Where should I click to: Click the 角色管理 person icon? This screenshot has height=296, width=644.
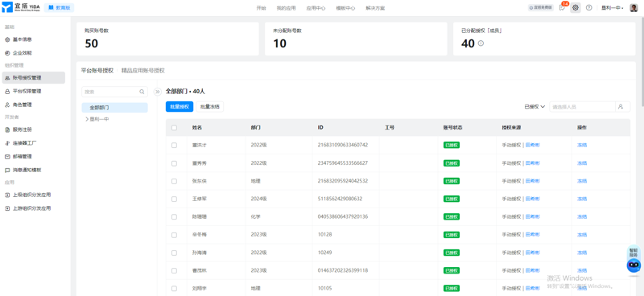tap(7, 105)
